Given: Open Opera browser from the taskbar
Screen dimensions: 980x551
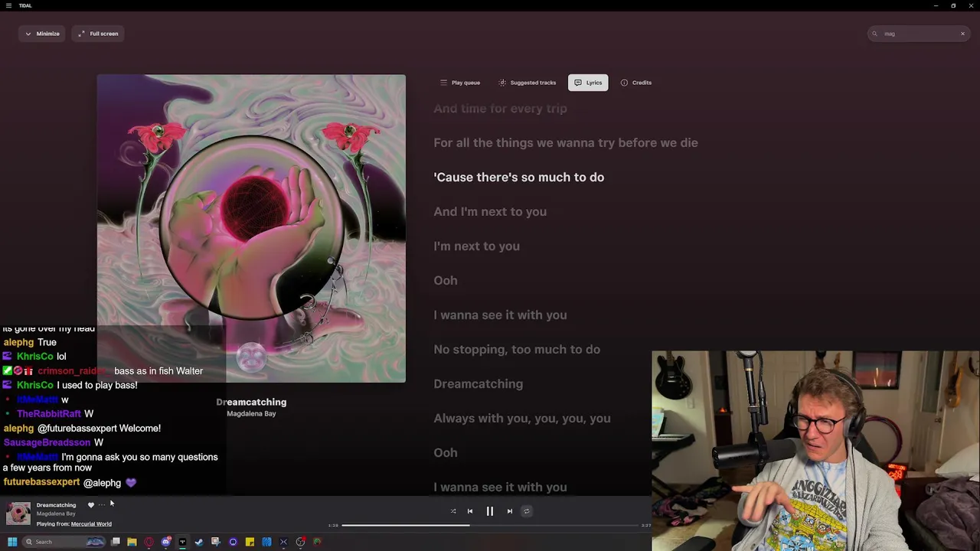Looking at the screenshot, I should [149, 542].
